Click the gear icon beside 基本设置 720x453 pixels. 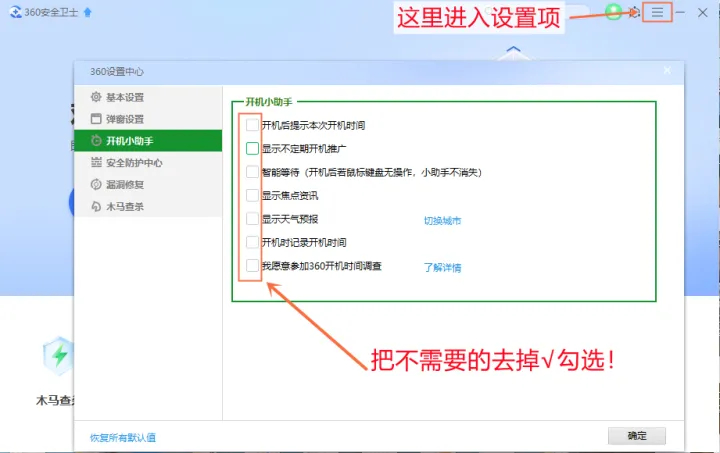pyautogui.click(x=96, y=97)
